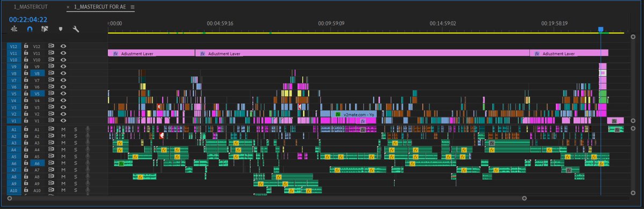Hide track V11 adjustment layer output
644x209 pixels.
point(63,54)
